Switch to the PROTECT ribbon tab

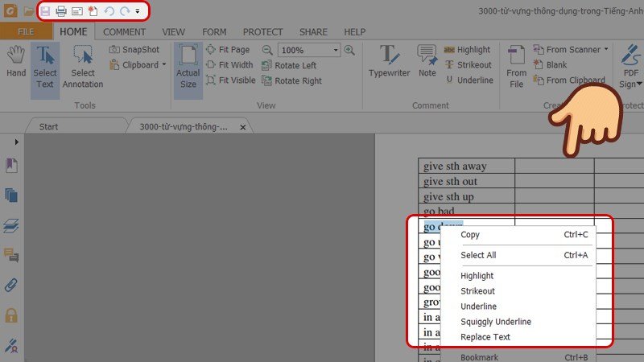click(262, 32)
